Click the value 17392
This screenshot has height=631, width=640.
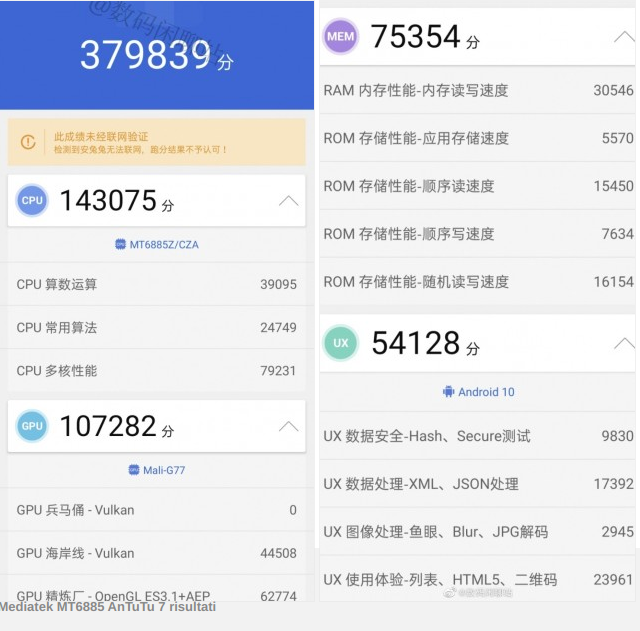click(x=613, y=484)
